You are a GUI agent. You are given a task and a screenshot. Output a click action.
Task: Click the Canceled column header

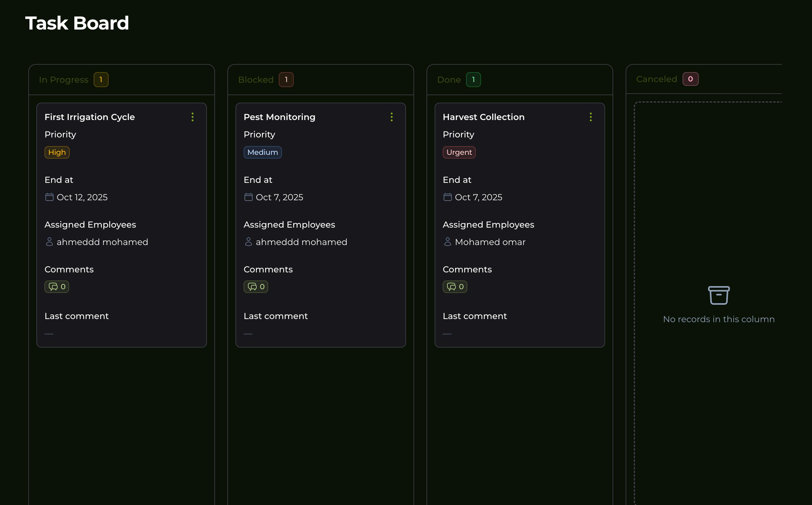point(657,79)
